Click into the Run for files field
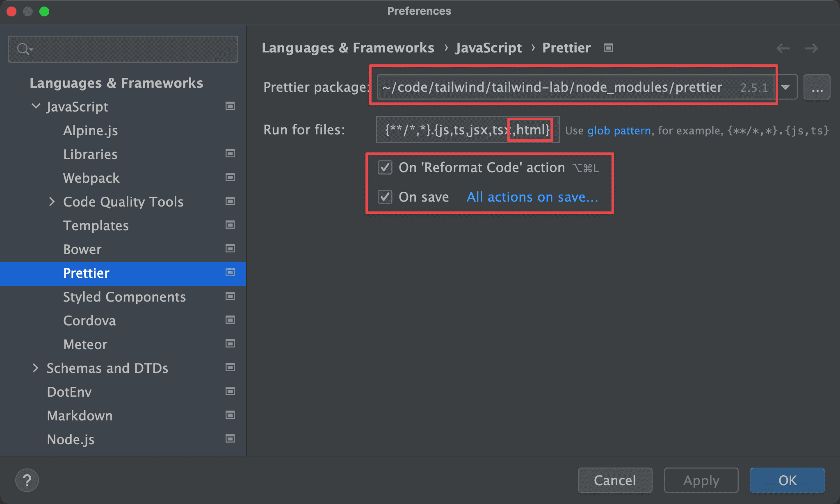Viewport: 840px width, 504px height. pos(468,130)
